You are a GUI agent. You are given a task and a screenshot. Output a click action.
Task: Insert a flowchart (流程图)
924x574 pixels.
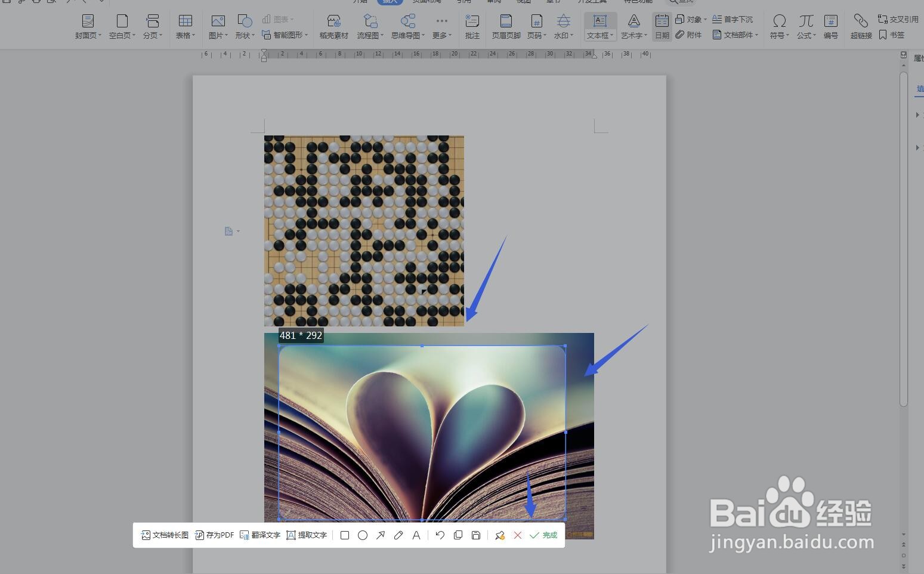coord(370,27)
